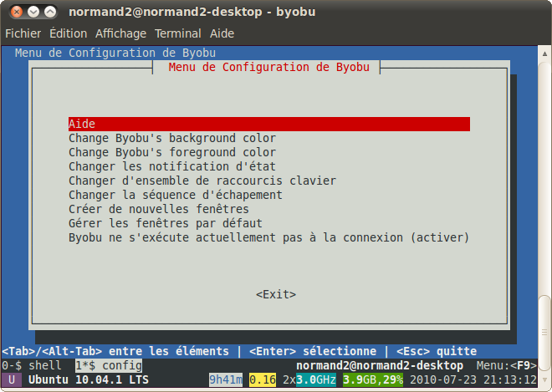Select Change Byobu's foreground color
The width and height of the screenshot is (552, 392).
point(172,152)
